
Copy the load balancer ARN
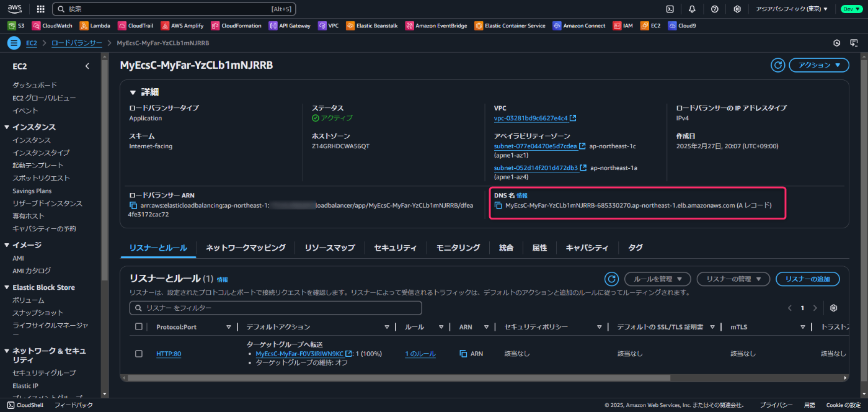[x=133, y=205]
